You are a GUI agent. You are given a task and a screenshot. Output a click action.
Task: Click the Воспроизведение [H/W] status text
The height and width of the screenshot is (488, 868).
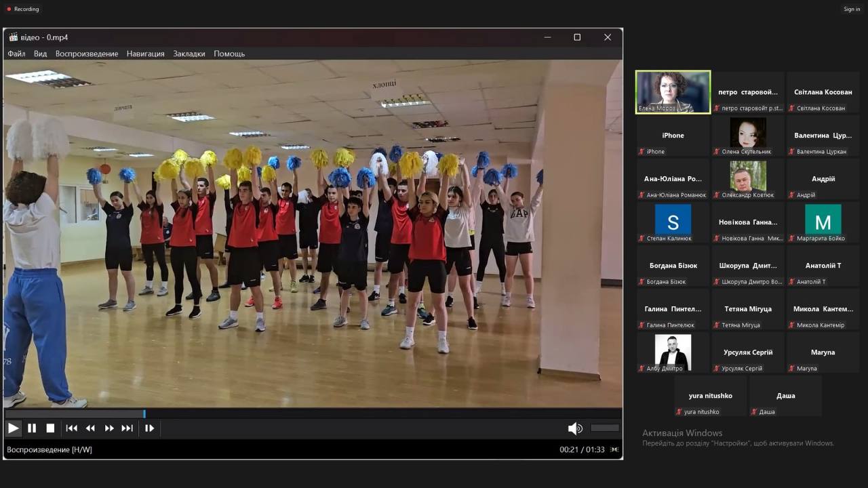[x=50, y=449]
